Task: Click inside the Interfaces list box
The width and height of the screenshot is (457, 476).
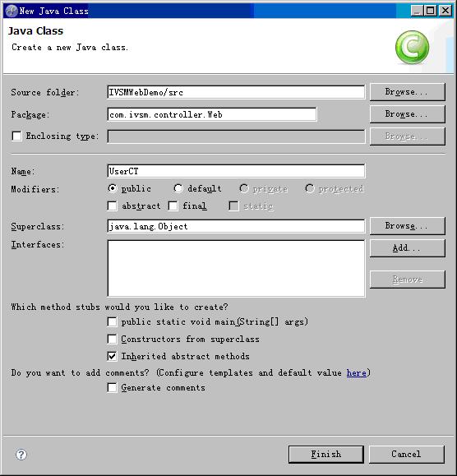Action: tap(236, 268)
